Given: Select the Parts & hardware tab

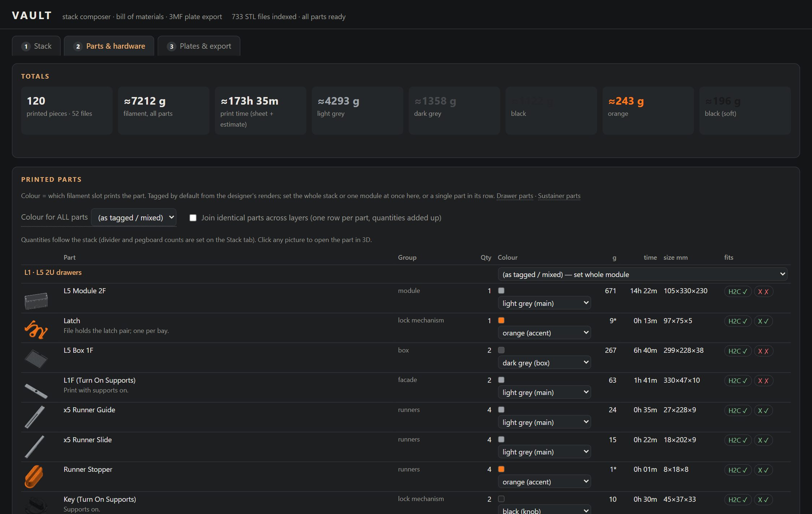Looking at the screenshot, I should pyautogui.click(x=109, y=46).
